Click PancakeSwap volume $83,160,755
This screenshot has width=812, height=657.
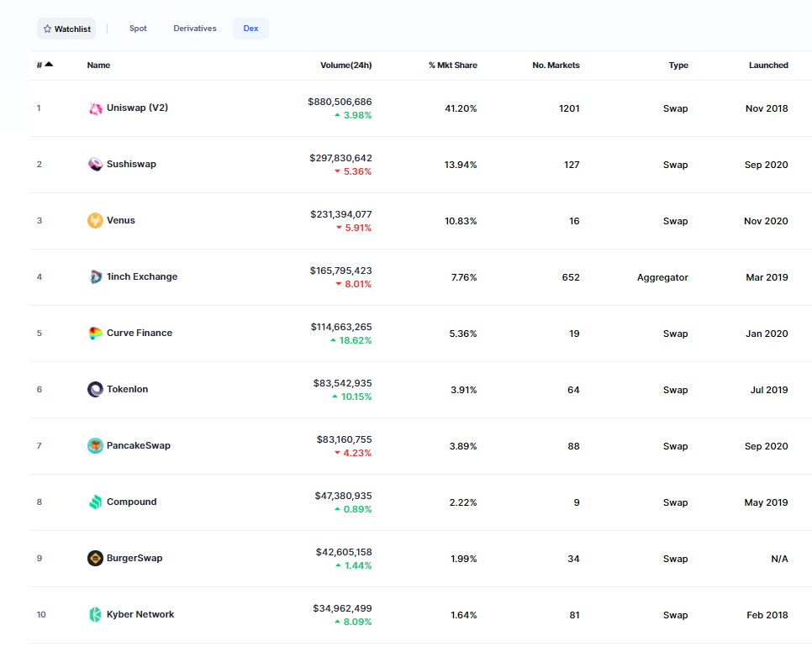click(345, 439)
